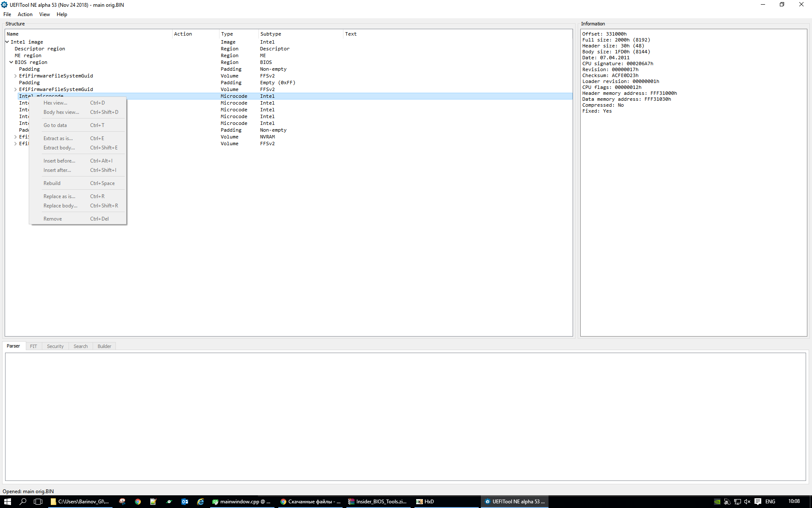Switch to the FIT tab

pos(33,346)
